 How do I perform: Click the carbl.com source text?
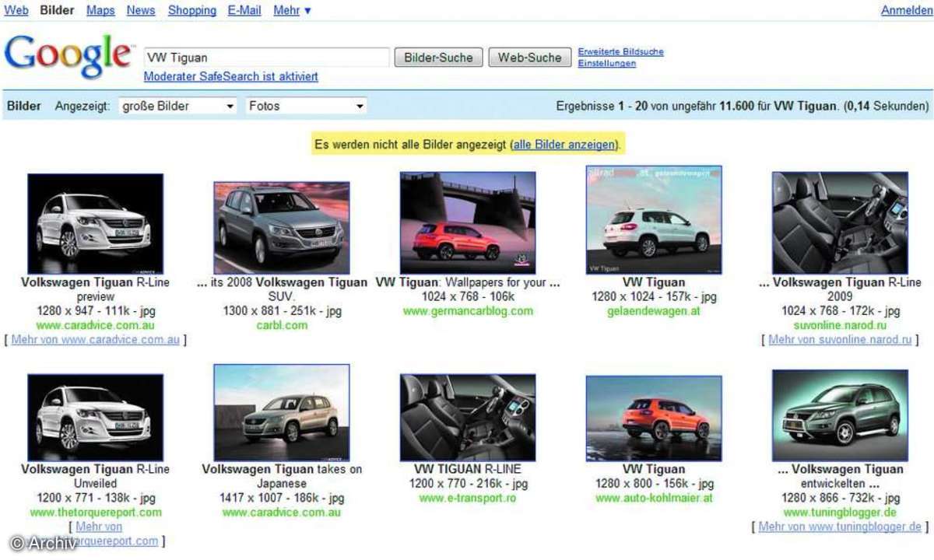[282, 325]
